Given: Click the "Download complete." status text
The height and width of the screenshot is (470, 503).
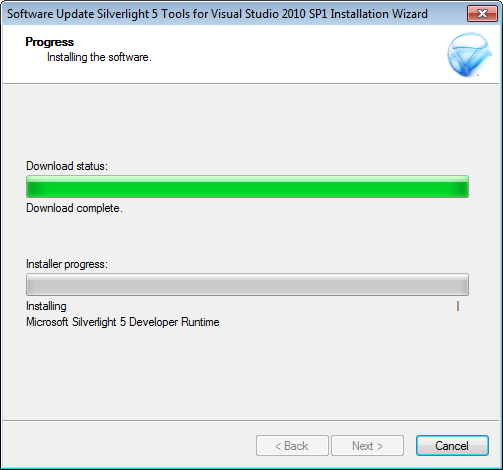Looking at the screenshot, I should (74, 208).
